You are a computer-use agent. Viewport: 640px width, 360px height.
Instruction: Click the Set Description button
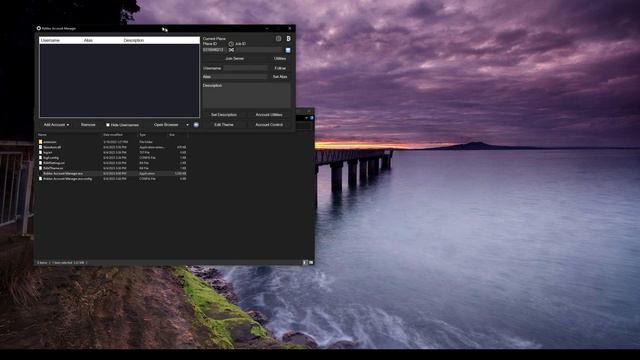coord(224,115)
